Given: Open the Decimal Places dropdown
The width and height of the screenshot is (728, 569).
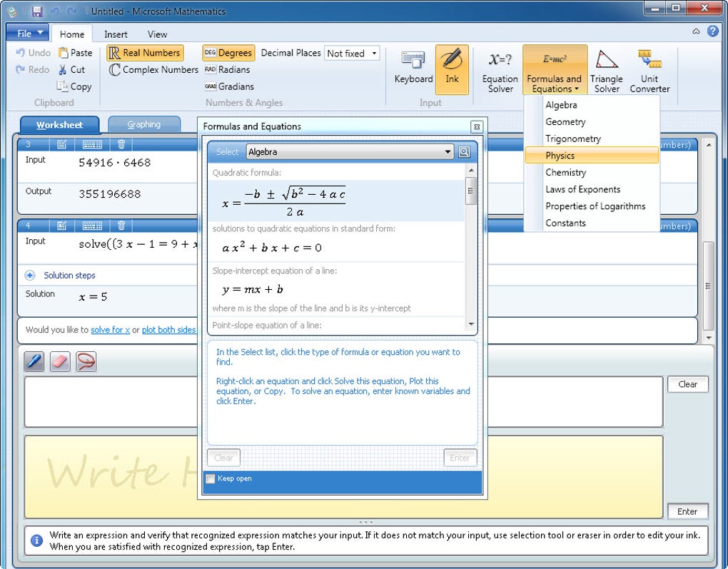Looking at the screenshot, I should (353, 54).
